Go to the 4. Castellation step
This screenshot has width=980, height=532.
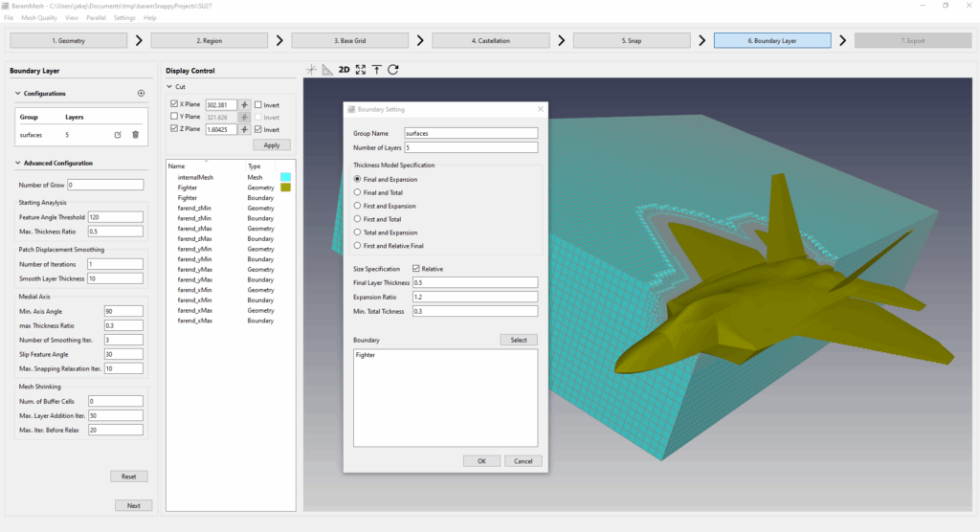(490, 41)
